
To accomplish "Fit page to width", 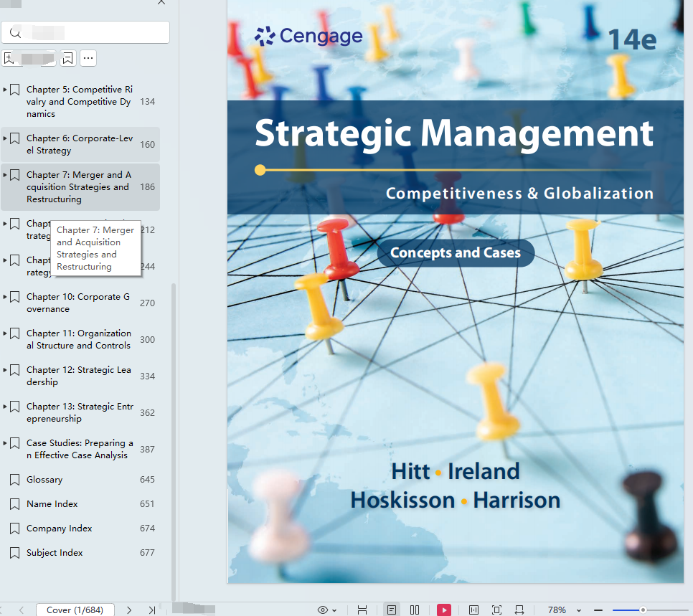I will click(x=519, y=610).
